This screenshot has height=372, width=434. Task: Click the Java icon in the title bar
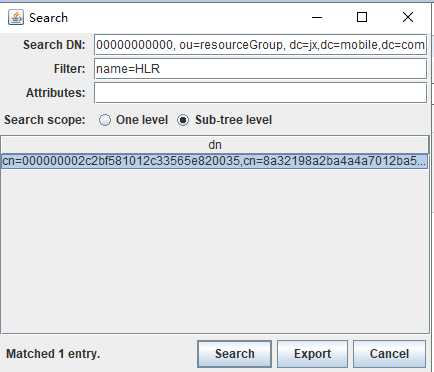(x=16, y=17)
